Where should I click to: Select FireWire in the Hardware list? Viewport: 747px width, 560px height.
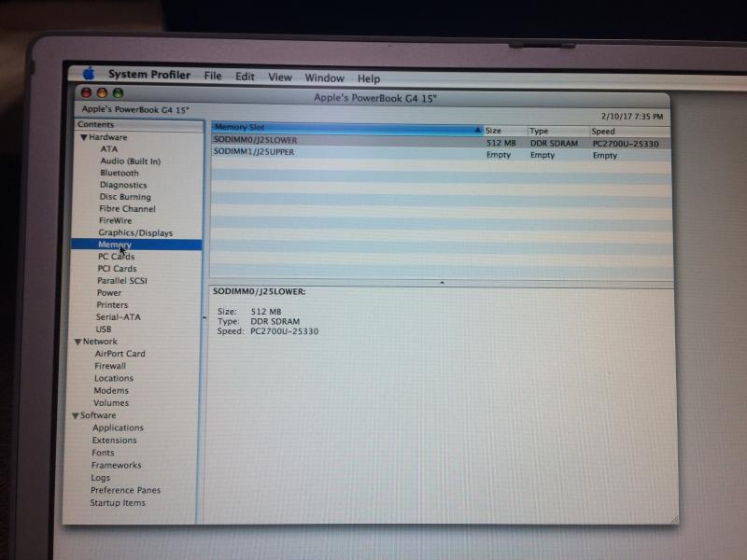[x=115, y=220]
